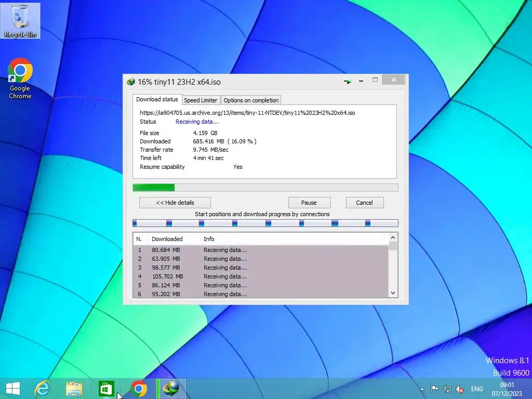Select connection row with 80.684 MB
This screenshot has height=399, width=532.
pos(261,250)
